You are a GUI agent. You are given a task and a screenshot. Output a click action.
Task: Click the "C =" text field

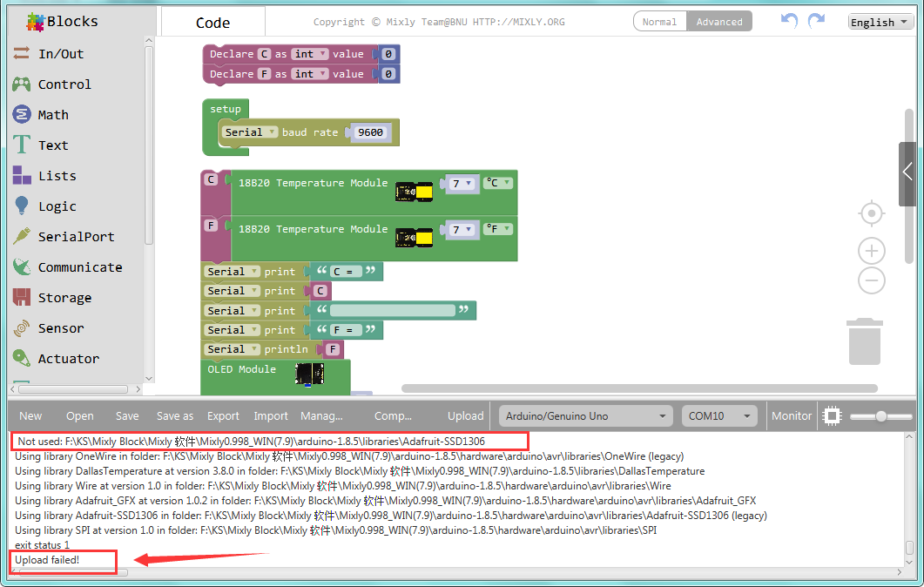(x=346, y=272)
